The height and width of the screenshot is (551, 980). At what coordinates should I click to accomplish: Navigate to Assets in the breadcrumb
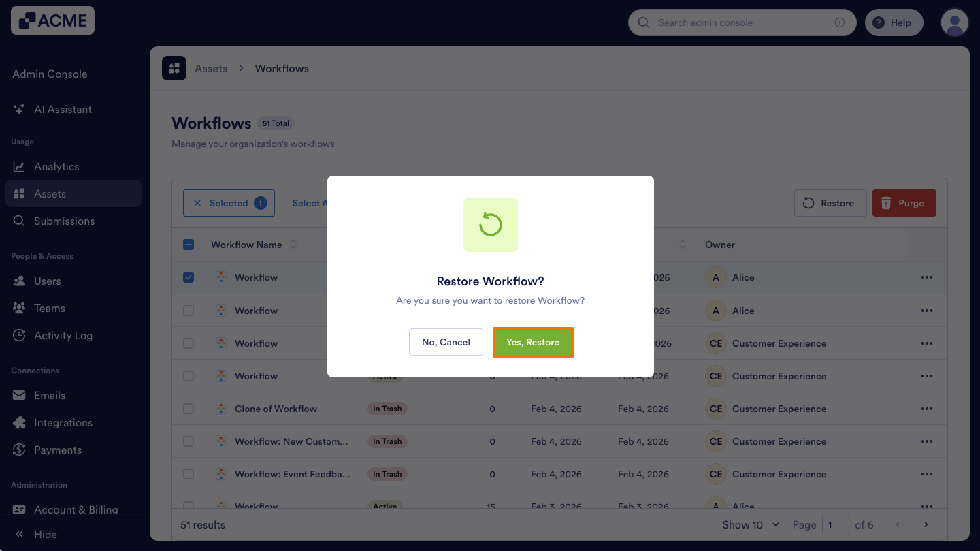(211, 68)
